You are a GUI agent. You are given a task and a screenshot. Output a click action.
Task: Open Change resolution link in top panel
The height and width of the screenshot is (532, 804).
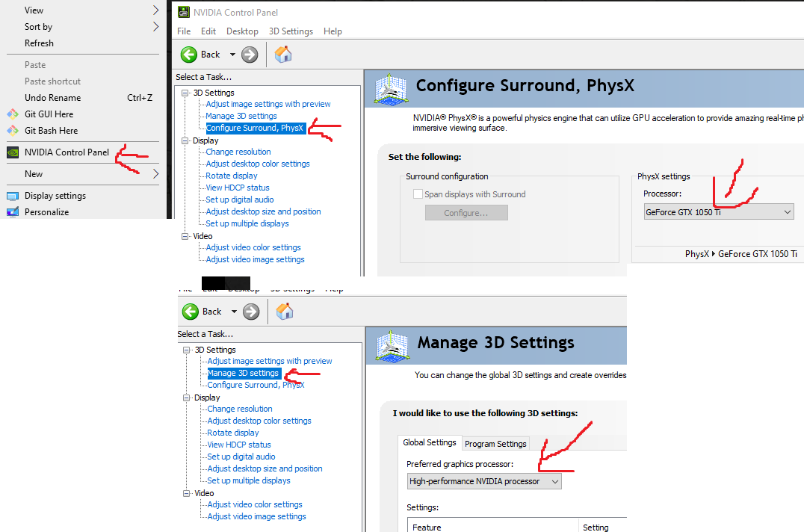pyautogui.click(x=238, y=152)
